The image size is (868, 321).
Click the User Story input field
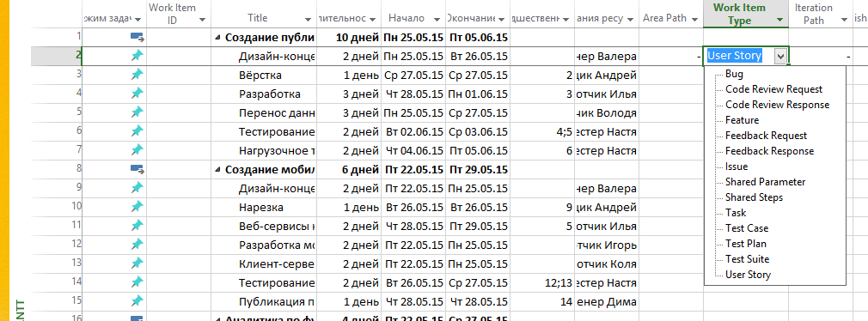tap(739, 56)
